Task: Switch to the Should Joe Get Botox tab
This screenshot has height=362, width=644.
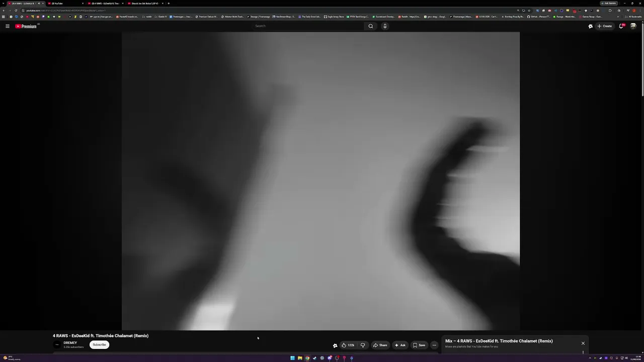Action: point(145,4)
